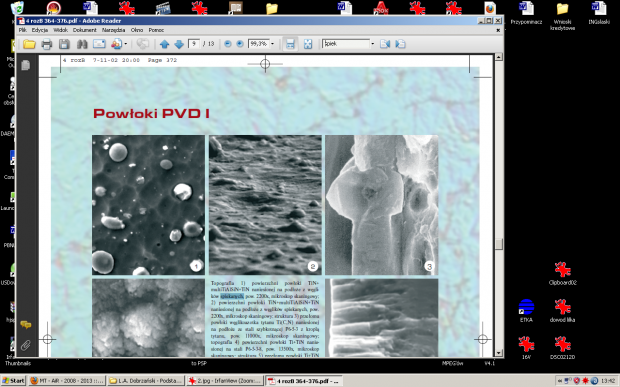The height and width of the screenshot is (387, 620).
Task: Zoom in with the plus icon
Action: click(x=240, y=44)
